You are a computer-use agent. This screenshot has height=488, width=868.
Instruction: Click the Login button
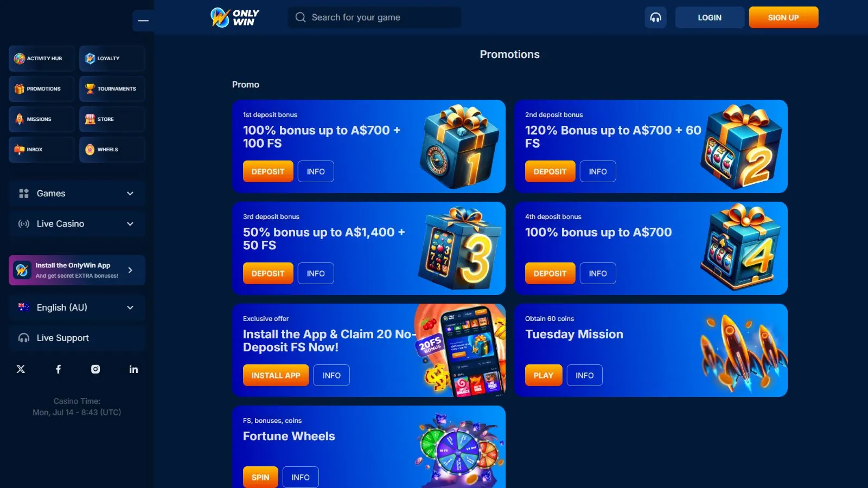pyautogui.click(x=710, y=17)
